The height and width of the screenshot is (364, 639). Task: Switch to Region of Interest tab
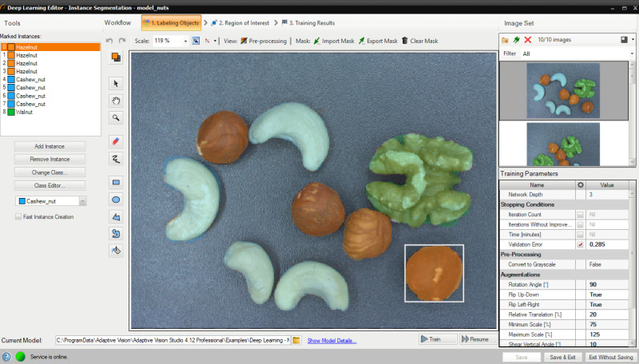pos(238,23)
